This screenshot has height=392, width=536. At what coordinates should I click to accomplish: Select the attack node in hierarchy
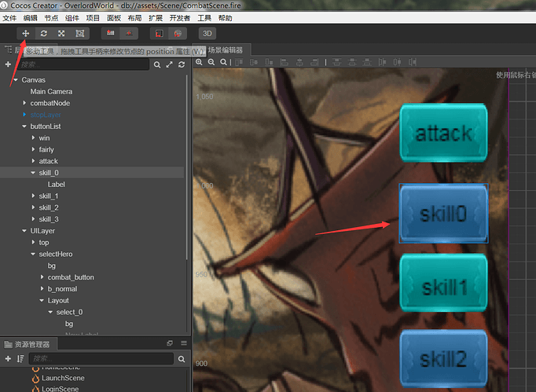coord(48,161)
